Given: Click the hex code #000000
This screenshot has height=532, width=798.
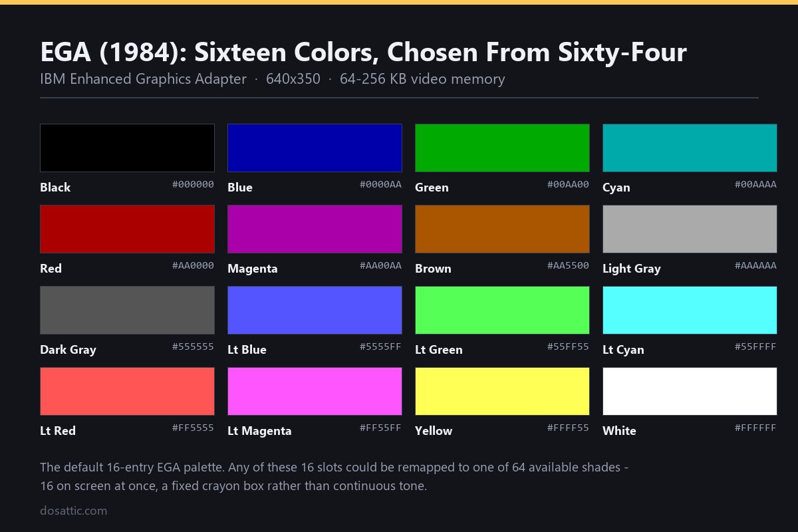Looking at the screenshot, I should 193,184.
